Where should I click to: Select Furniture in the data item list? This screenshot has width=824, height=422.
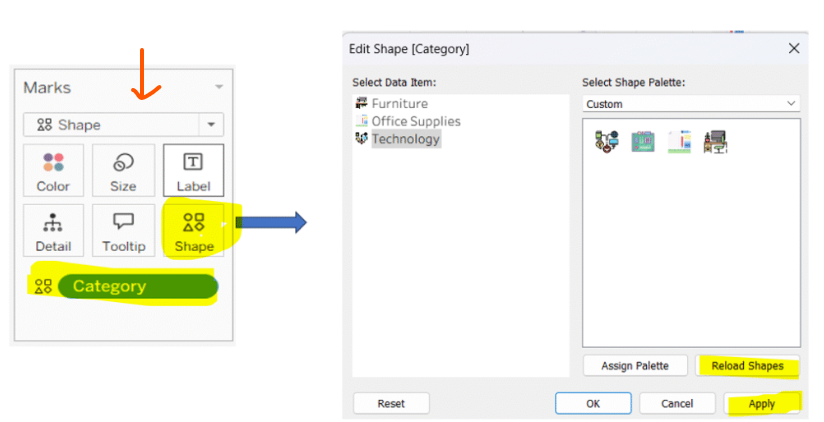399,103
